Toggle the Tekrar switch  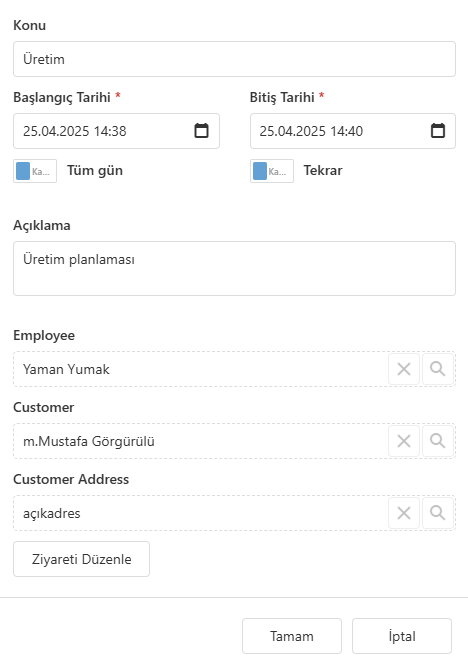(x=272, y=171)
